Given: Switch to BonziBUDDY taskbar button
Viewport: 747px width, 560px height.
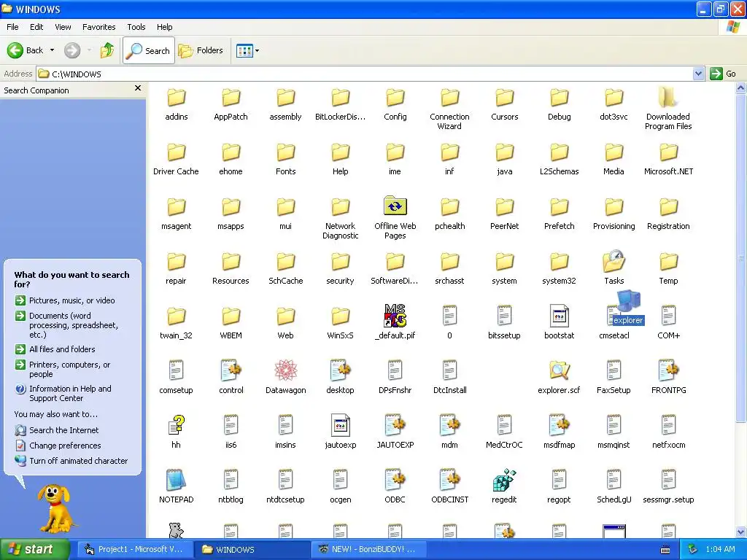Looking at the screenshot, I should pos(369,549).
